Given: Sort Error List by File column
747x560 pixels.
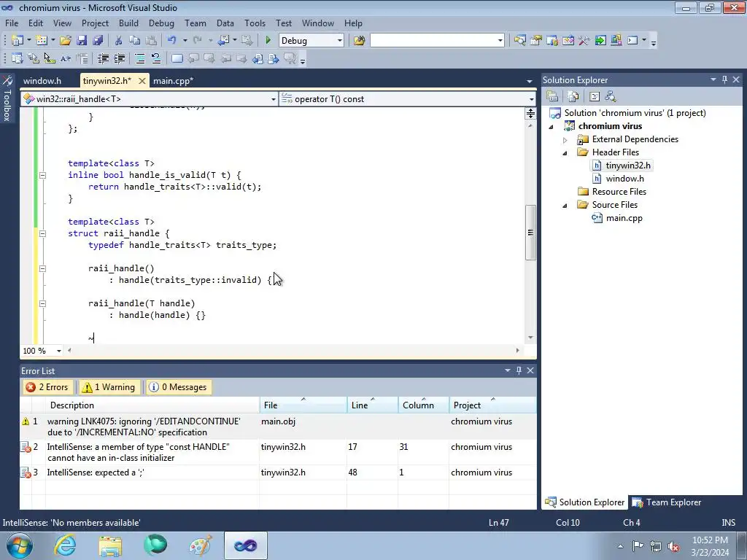Looking at the screenshot, I should tap(303, 405).
